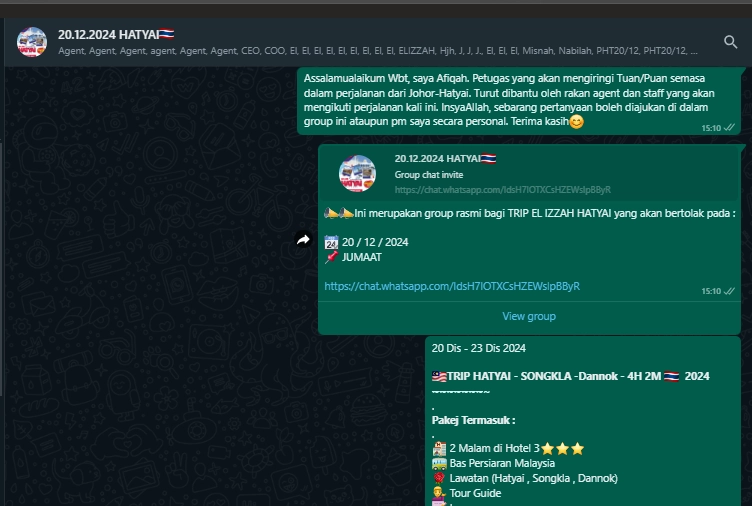Click the smiley emoji after Terima kasih
The height and width of the screenshot is (506, 752).
(576, 122)
